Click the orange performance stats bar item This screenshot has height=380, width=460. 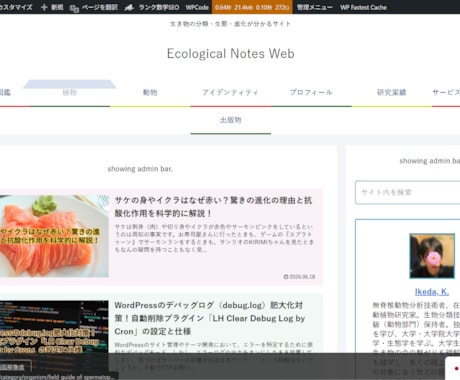(x=252, y=7)
